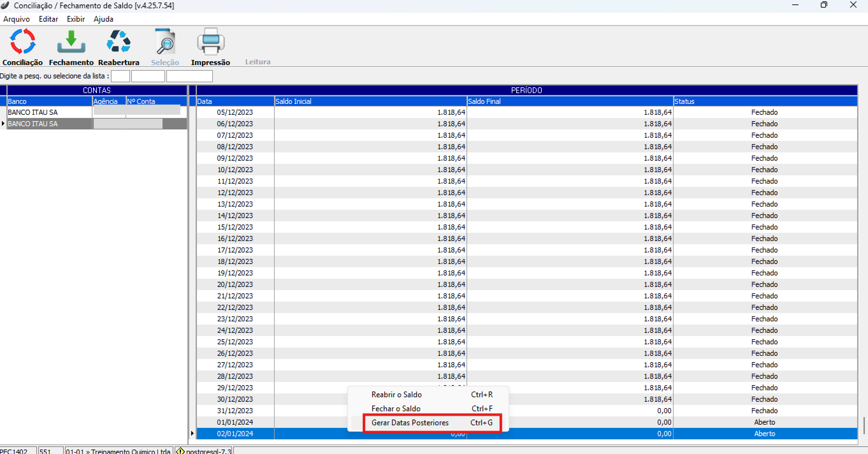Click the Impressão printer icon
The height and width of the screenshot is (454, 868).
tap(210, 42)
